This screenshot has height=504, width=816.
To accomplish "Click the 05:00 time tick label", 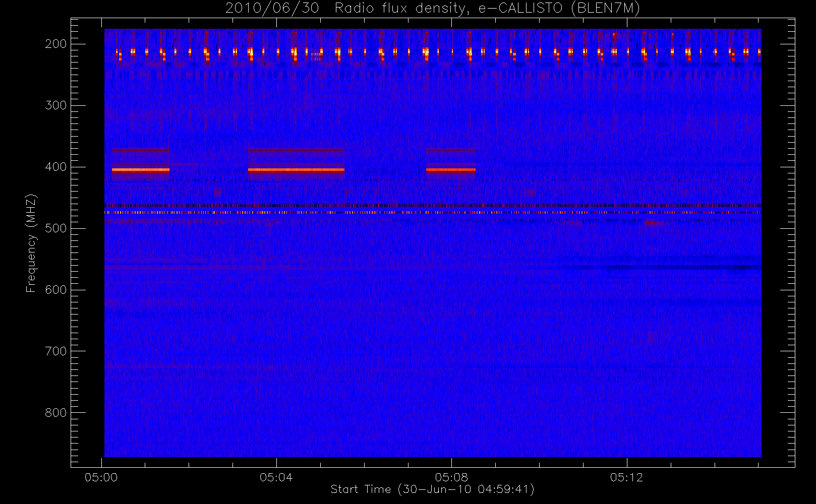I will click(101, 477).
